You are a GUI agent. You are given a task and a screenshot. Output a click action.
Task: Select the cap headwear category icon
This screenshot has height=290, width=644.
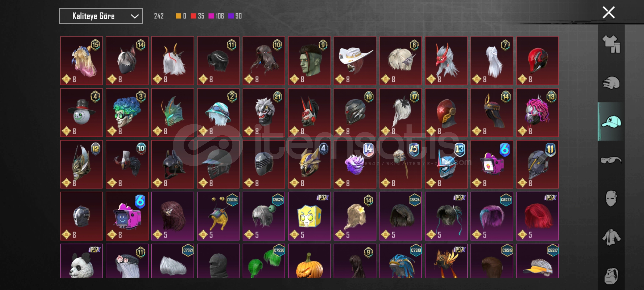[611, 121]
